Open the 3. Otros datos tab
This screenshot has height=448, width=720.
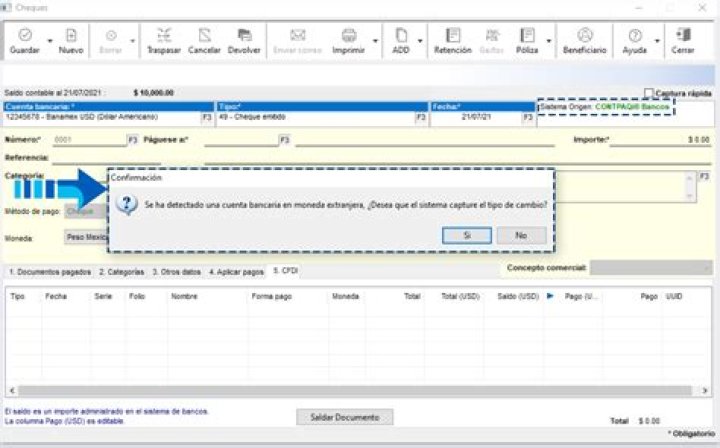(x=178, y=271)
